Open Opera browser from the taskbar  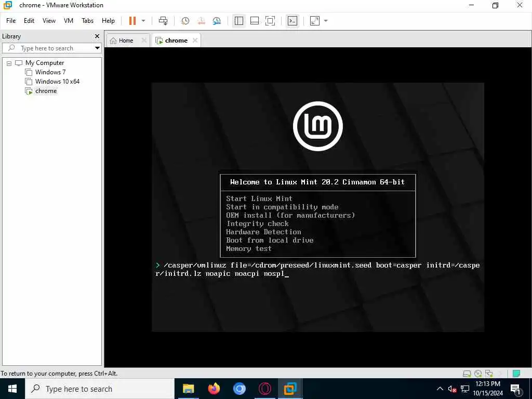[264, 389]
